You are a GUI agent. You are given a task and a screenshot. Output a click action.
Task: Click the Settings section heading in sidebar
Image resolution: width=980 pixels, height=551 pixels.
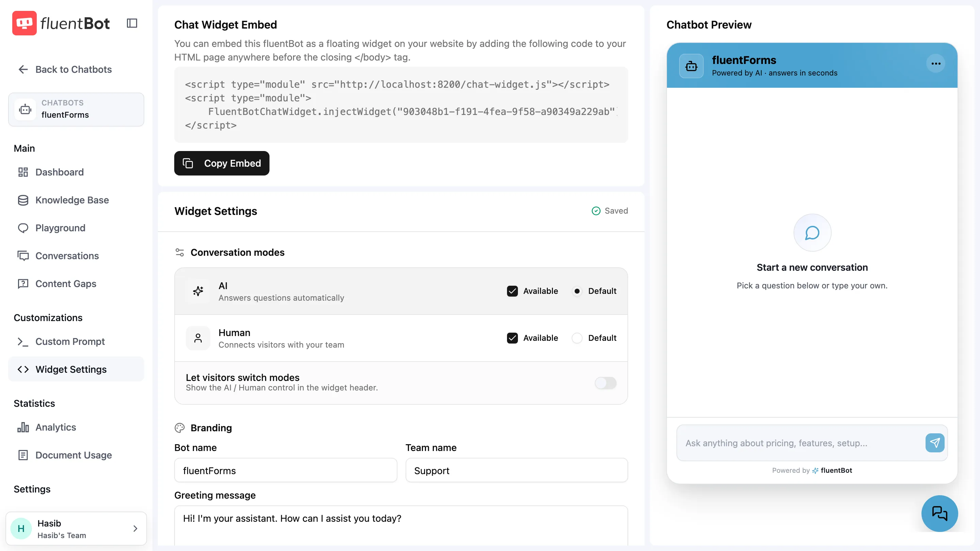click(32, 489)
